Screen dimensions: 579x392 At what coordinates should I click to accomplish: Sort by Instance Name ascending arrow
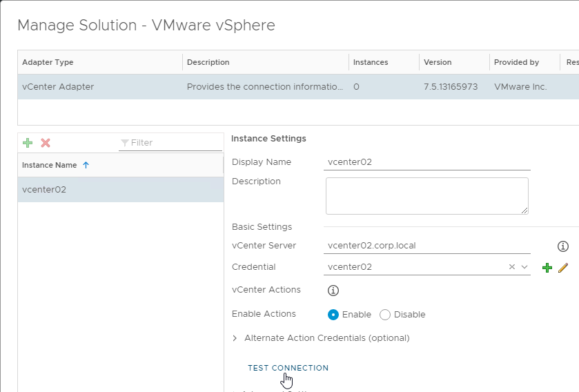pos(86,165)
